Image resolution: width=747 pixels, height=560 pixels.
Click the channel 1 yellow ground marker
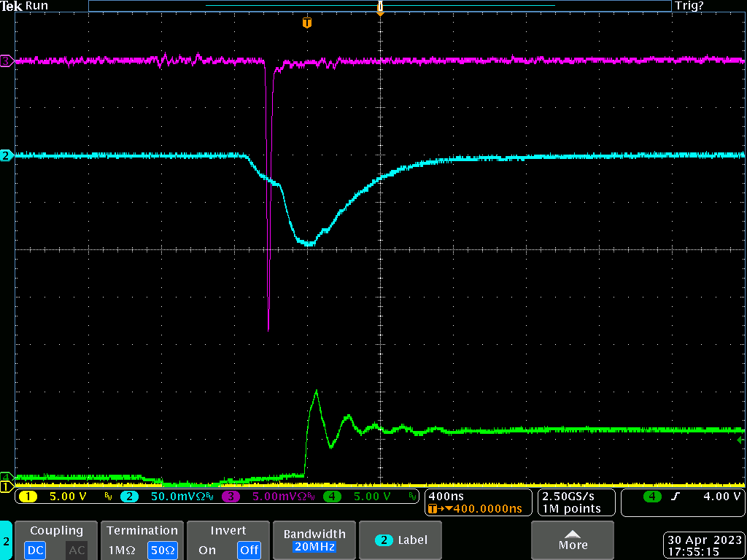pos(6,486)
